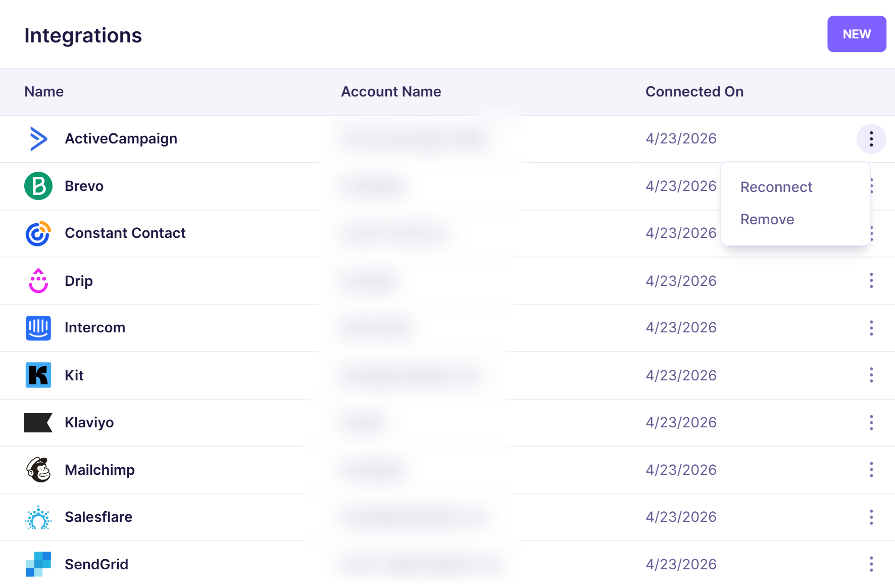Choose Remove from the options menu
The height and width of the screenshot is (588, 895).
pos(767,219)
